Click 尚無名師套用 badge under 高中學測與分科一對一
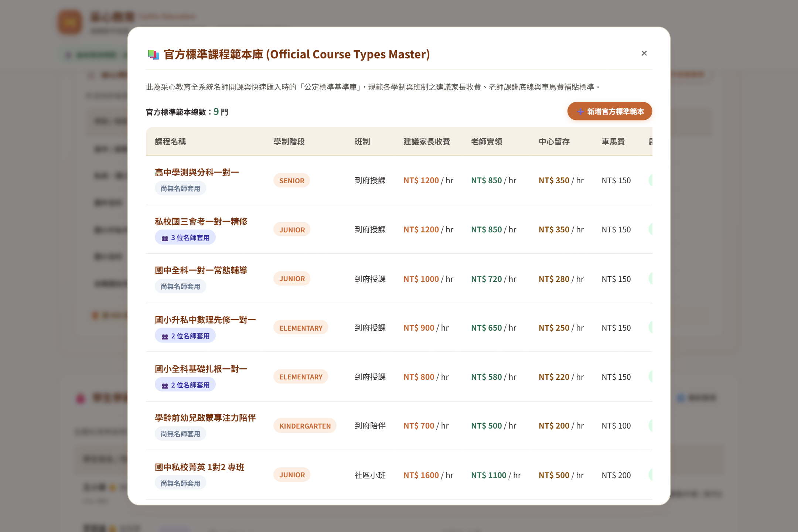The height and width of the screenshot is (532, 798). coord(180,188)
